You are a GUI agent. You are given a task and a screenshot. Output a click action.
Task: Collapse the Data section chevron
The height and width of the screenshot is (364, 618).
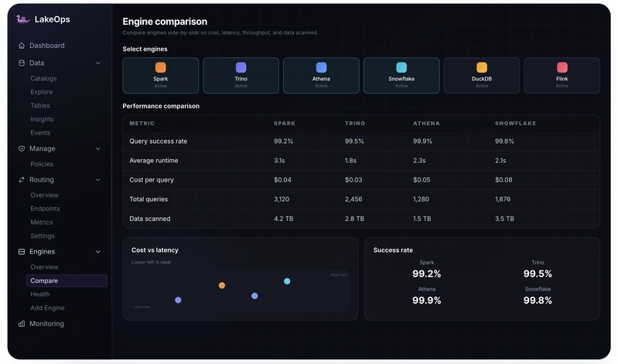pyautogui.click(x=98, y=63)
